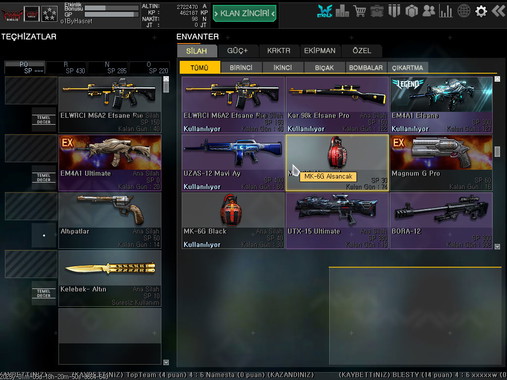Switch to the EKİPMAN tab
Screen dimensions: 507x380
[320, 51]
